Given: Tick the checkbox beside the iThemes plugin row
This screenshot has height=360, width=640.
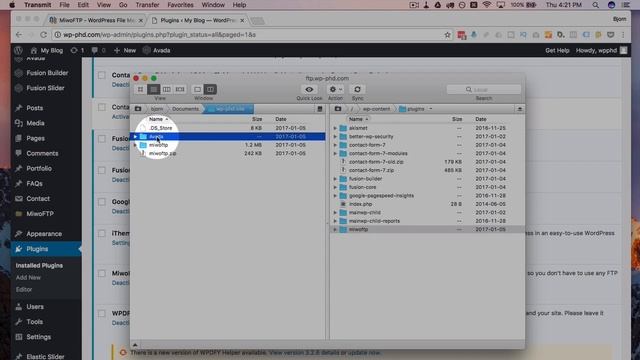Looking at the screenshot, I should tap(102, 233).
